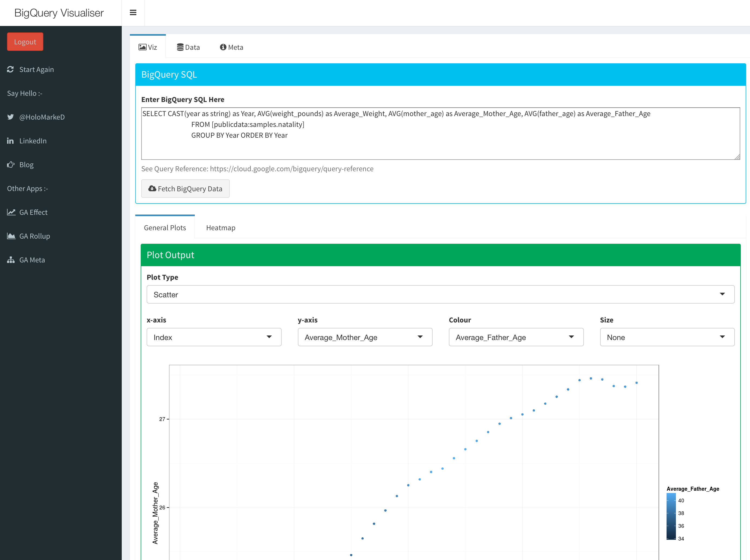Open the x-axis Index dropdown

tap(213, 337)
